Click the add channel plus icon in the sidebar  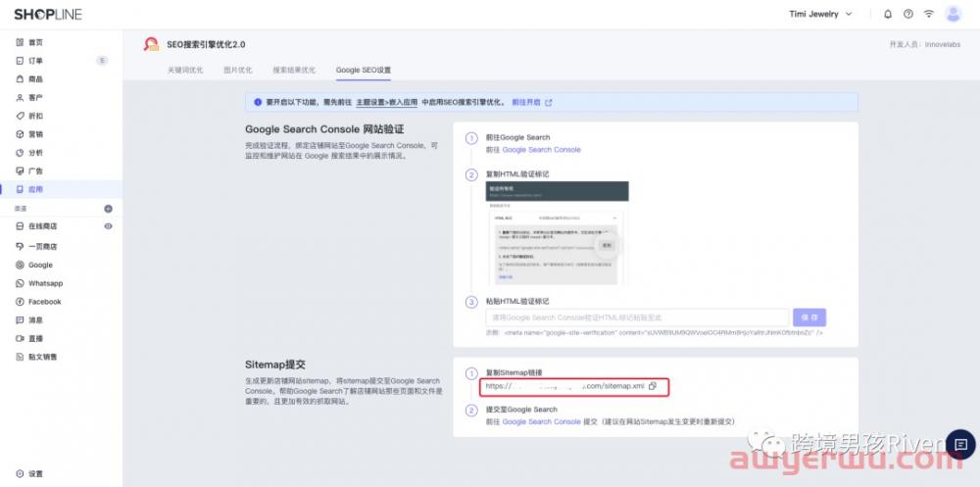click(108, 209)
